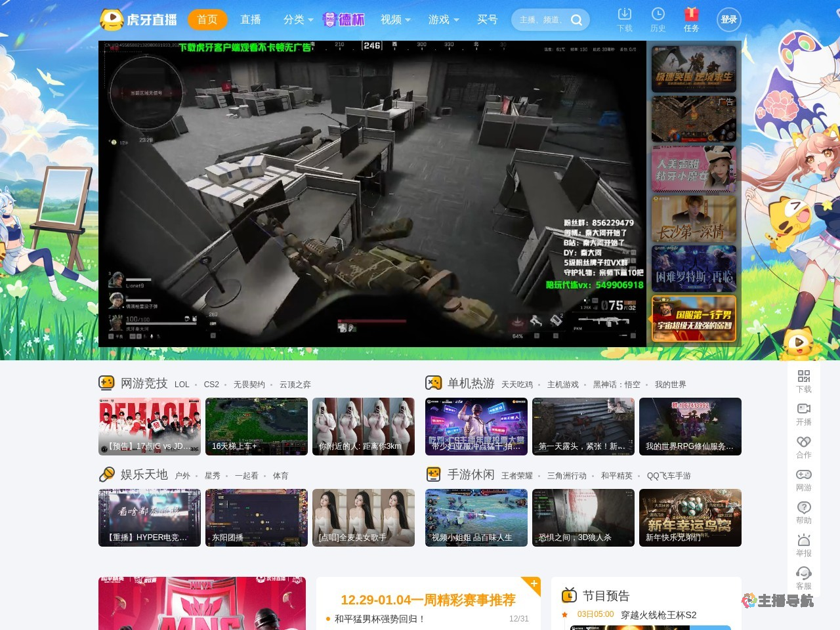Image resolution: width=840 pixels, height=630 pixels.
Task: Click the Huya Live logo
Action: tap(138, 20)
